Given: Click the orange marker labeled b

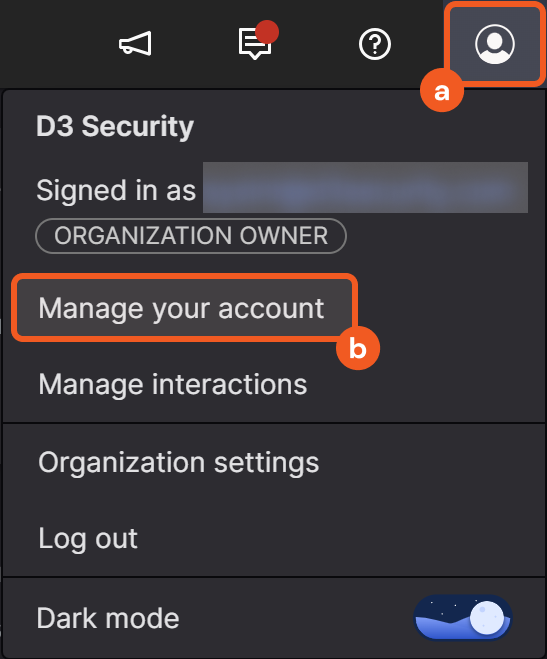Looking at the screenshot, I should click(x=358, y=348).
